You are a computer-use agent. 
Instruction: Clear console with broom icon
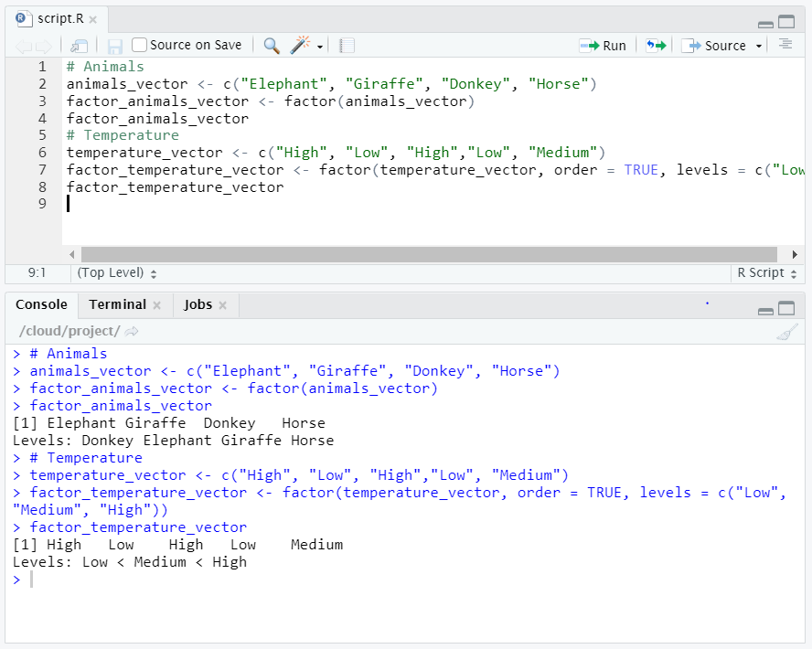click(787, 332)
